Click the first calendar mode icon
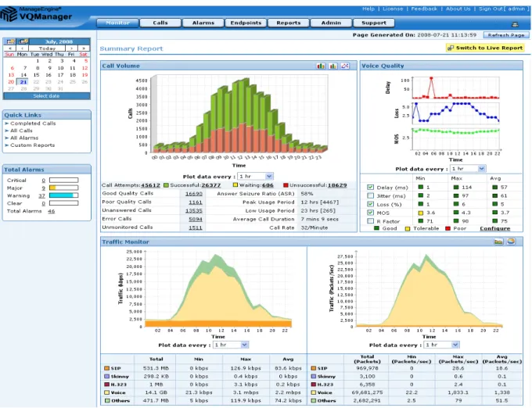Image resolution: width=532 pixels, height=408 pixels. click(10, 41)
